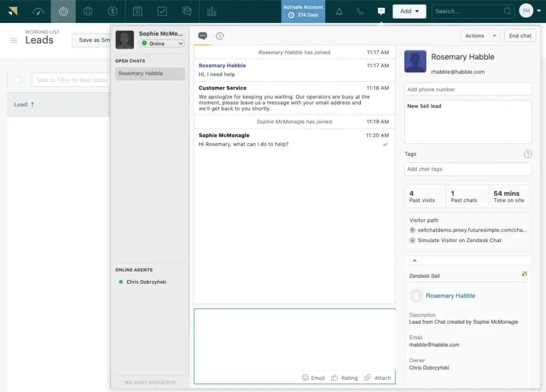Click Activate Account 374 Days banner
This screenshot has height=392, width=546.
tap(303, 12)
